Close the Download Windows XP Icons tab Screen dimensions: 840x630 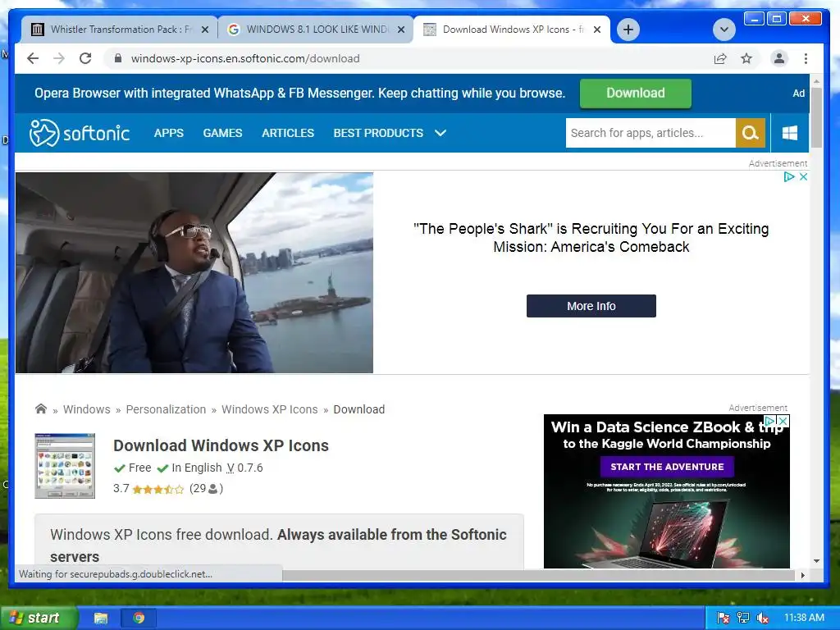(x=597, y=30)
